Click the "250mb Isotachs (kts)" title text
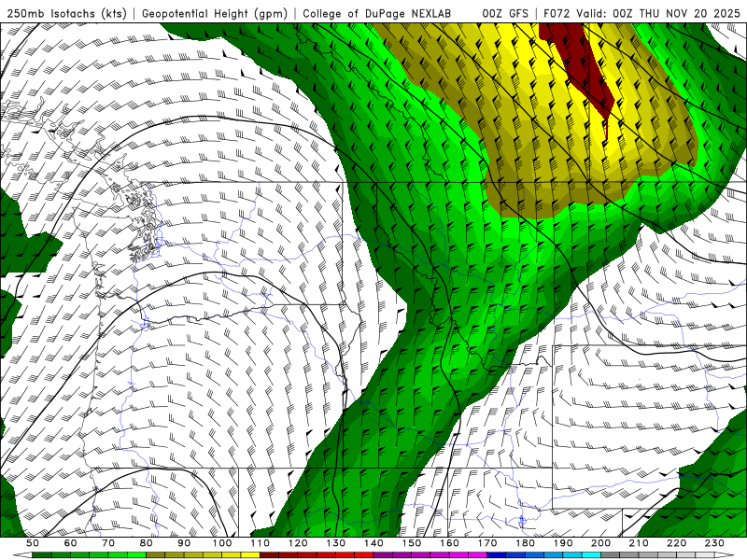747x560 pixels. (67, 13)
